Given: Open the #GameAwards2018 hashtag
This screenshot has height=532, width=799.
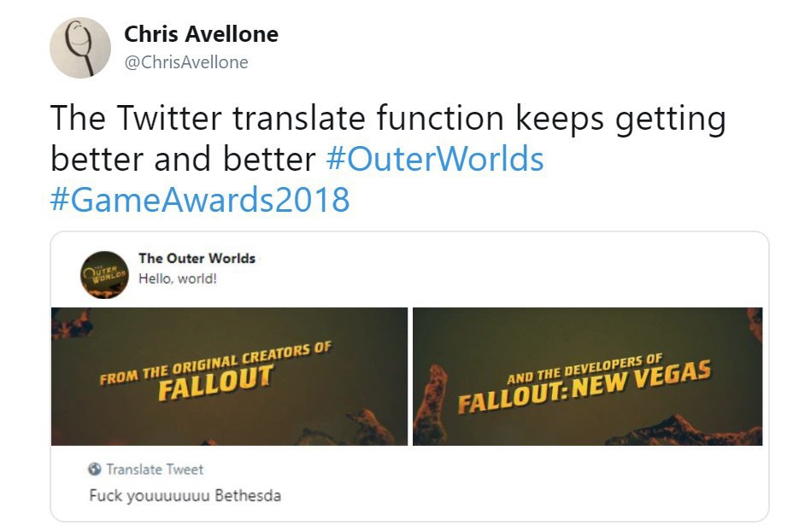Looking at the screenshot, I should [200, 199].
